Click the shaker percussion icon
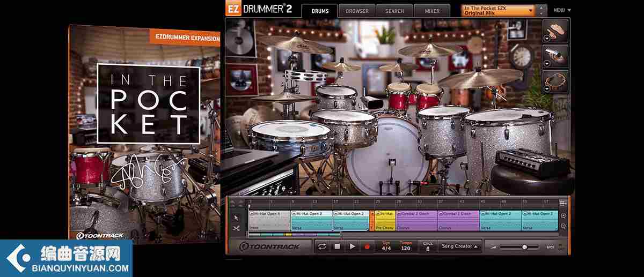The image size is (644, 277). [557, 56]
